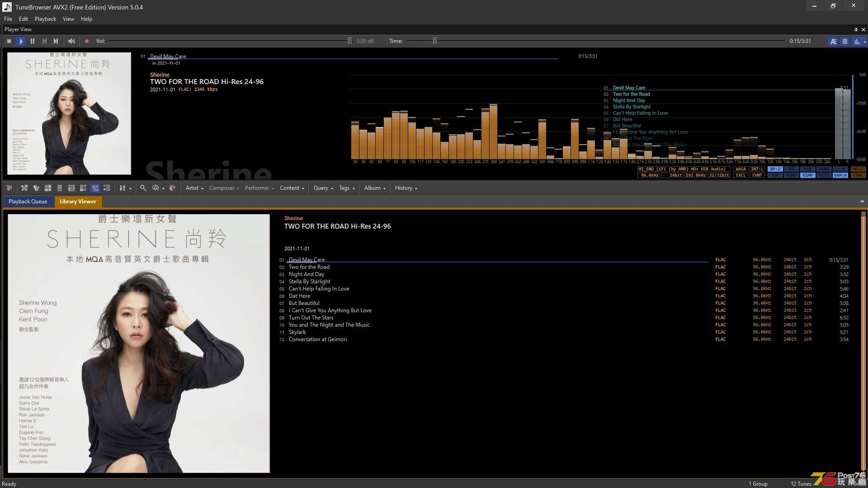This screenshot has height=488, width=868.
Task: Open the Composer dropdown
Action: (x=224, y=188)
